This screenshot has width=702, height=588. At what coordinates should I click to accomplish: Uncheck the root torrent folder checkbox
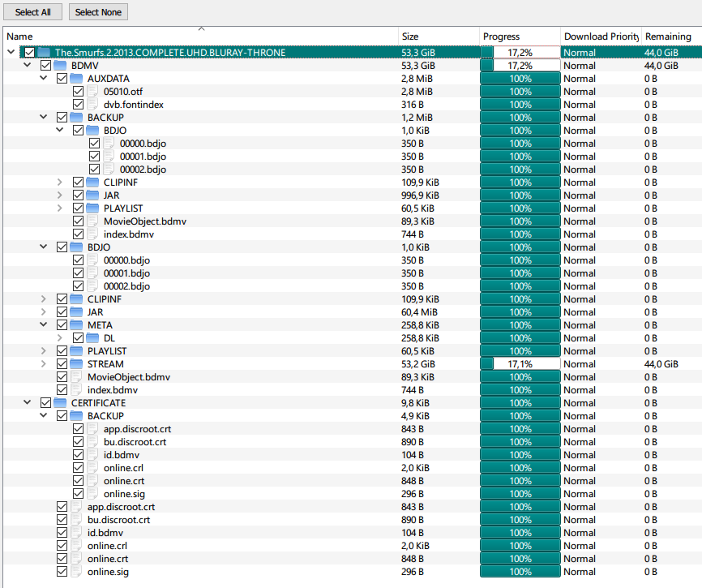(x=29, y=53)
